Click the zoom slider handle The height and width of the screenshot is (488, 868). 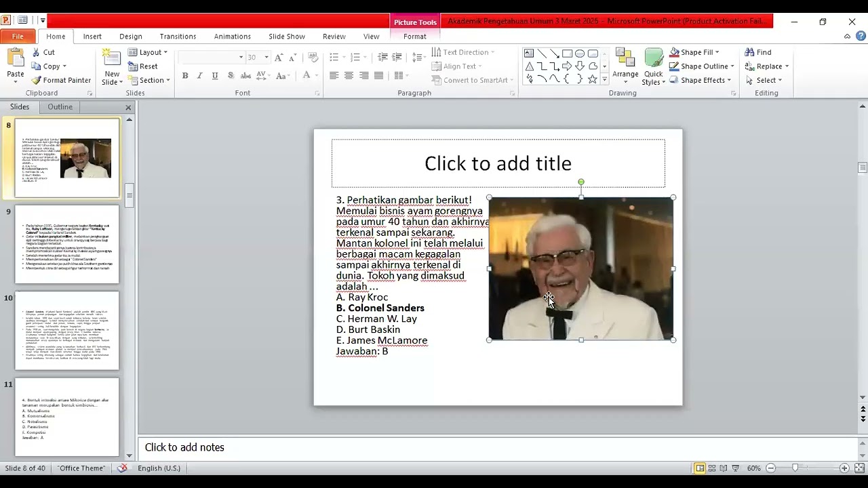[x=795, y=468]
